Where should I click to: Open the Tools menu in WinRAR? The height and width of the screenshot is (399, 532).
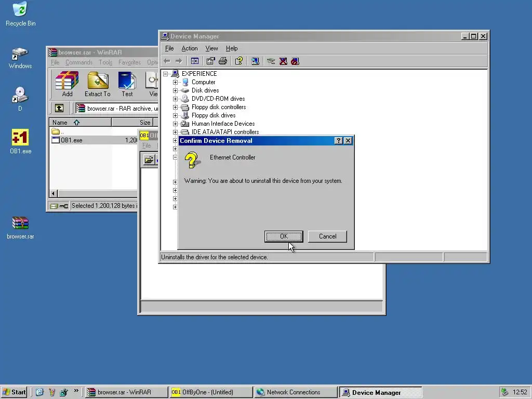105,62
